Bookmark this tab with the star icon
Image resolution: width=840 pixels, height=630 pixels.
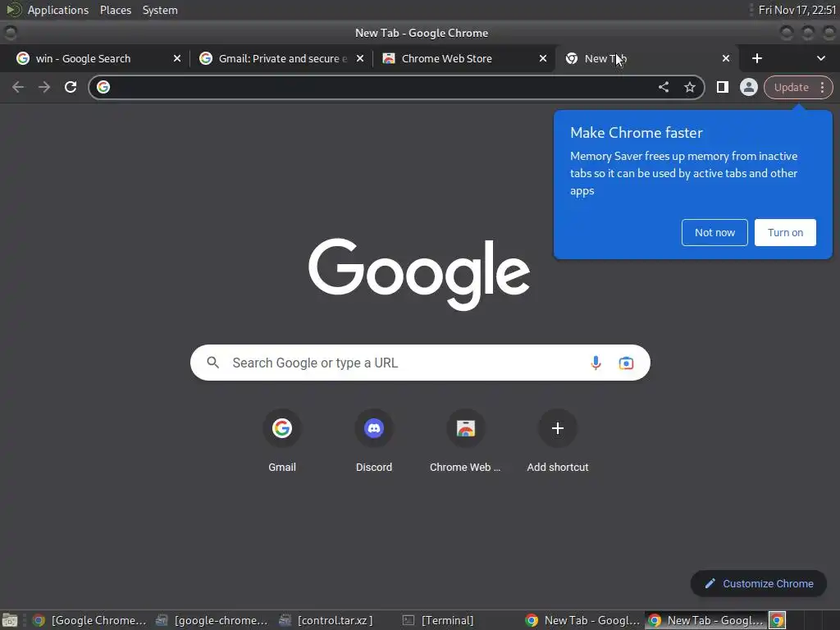pos(690,87)
